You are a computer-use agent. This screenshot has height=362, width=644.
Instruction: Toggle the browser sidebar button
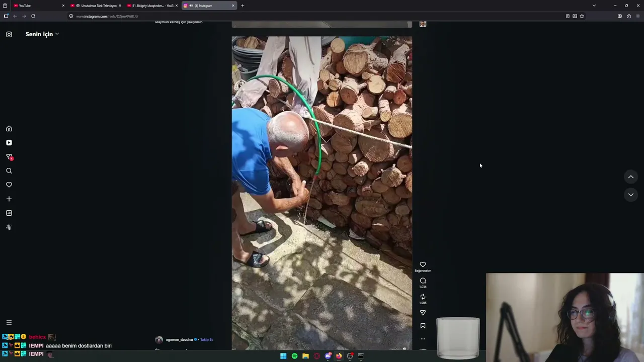(x=6, y=16)
